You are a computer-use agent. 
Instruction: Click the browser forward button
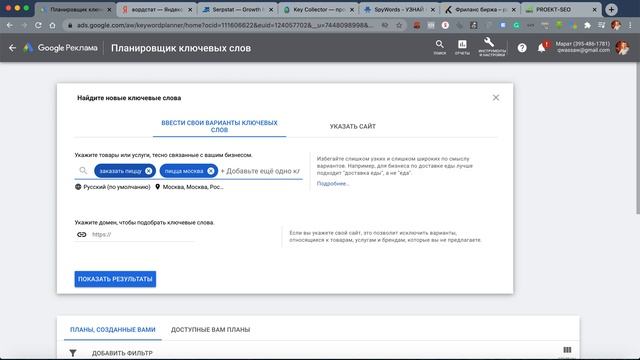point(24,25)
